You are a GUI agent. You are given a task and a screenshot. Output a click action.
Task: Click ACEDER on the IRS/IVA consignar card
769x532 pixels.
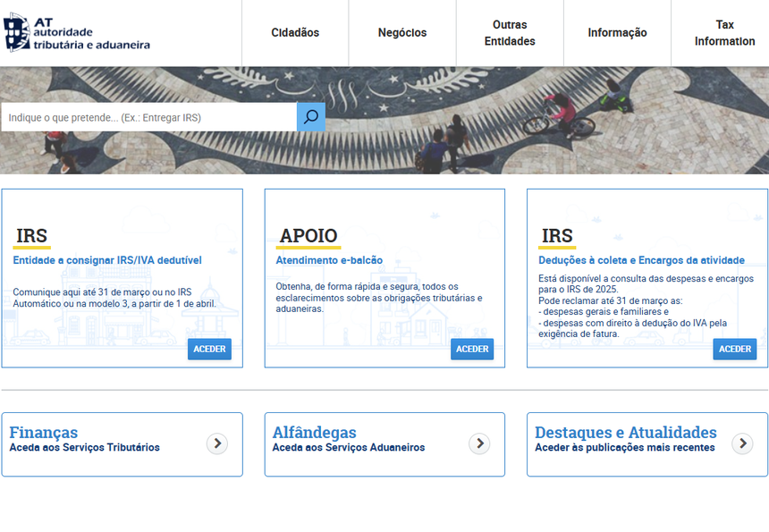click(x=209, y=349)
